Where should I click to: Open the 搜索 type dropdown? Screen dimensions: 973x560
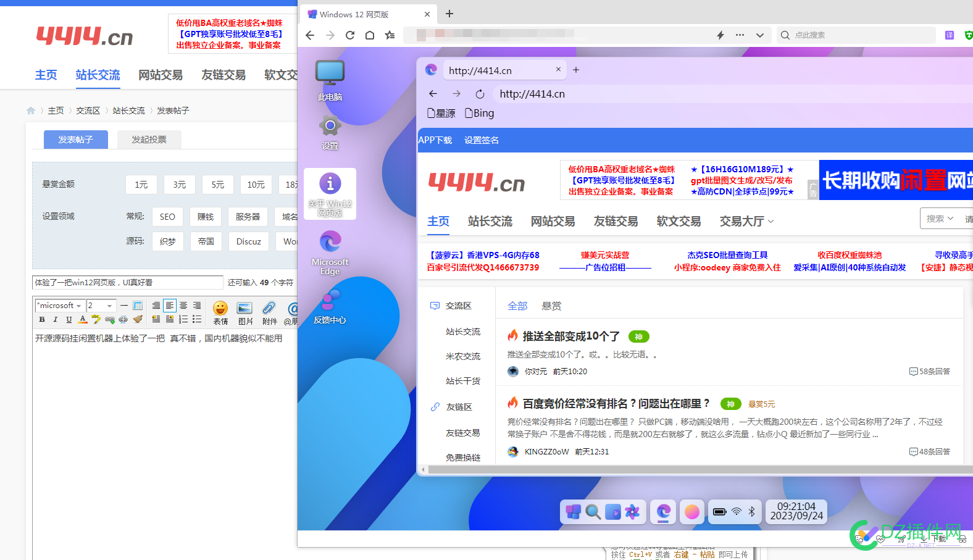click(940, 219)
